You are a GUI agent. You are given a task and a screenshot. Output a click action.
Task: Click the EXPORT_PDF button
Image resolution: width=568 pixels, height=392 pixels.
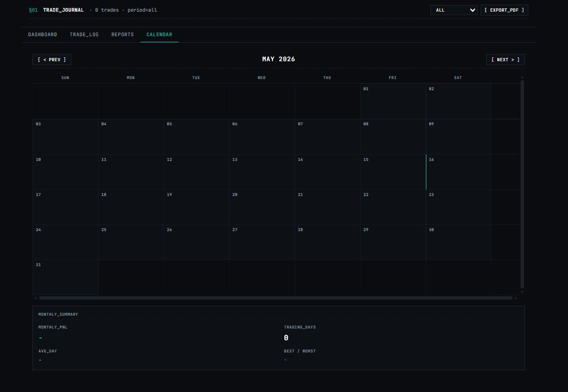[504, 10]
